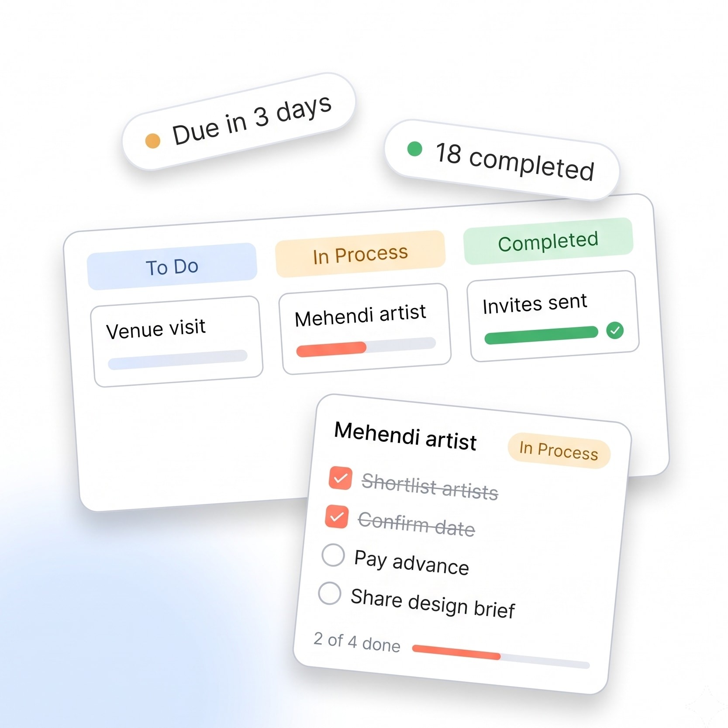Viewport: 728px width, 728px height.
Task: Click the 18 completed badge
Action: 502,160
